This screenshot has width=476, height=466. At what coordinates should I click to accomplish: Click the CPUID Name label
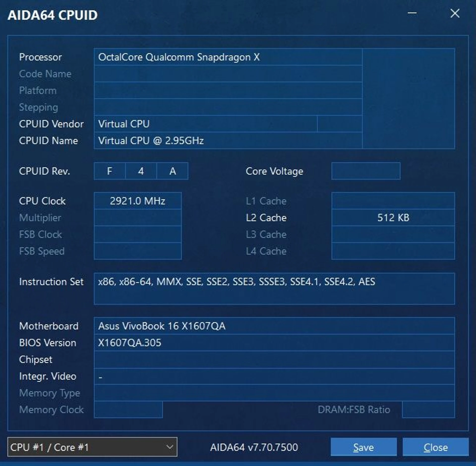pos(49,141)
